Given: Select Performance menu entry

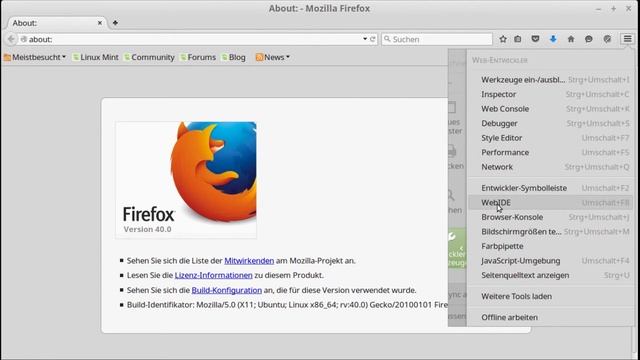Looking at the screenshot, I should pos(550,152).
